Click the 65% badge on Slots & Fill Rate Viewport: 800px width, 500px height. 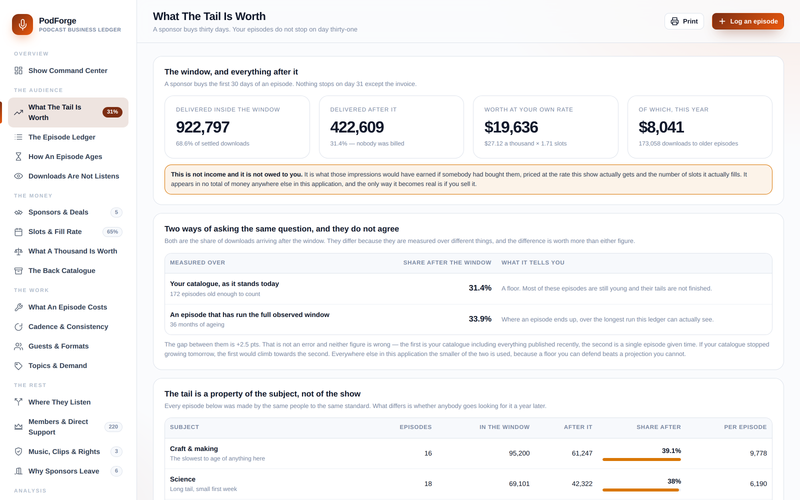112,232
